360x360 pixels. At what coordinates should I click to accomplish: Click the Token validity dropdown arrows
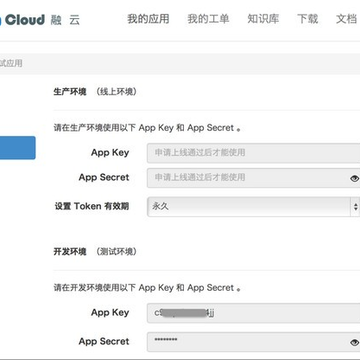355,207
